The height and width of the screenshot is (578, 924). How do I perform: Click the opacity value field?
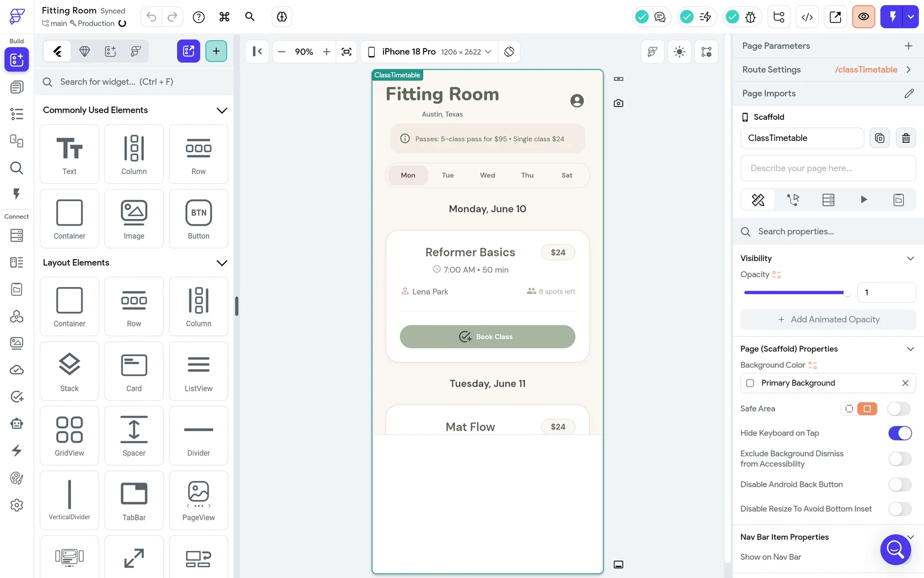[x=886, y=292]
